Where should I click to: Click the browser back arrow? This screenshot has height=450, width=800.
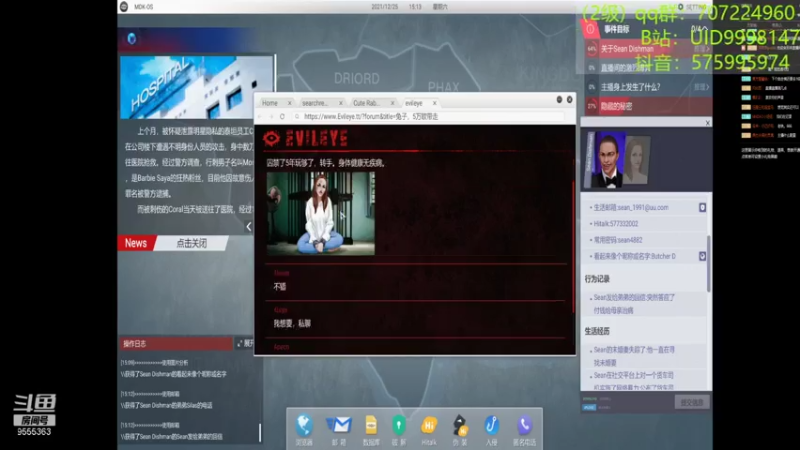coord(261,117)
